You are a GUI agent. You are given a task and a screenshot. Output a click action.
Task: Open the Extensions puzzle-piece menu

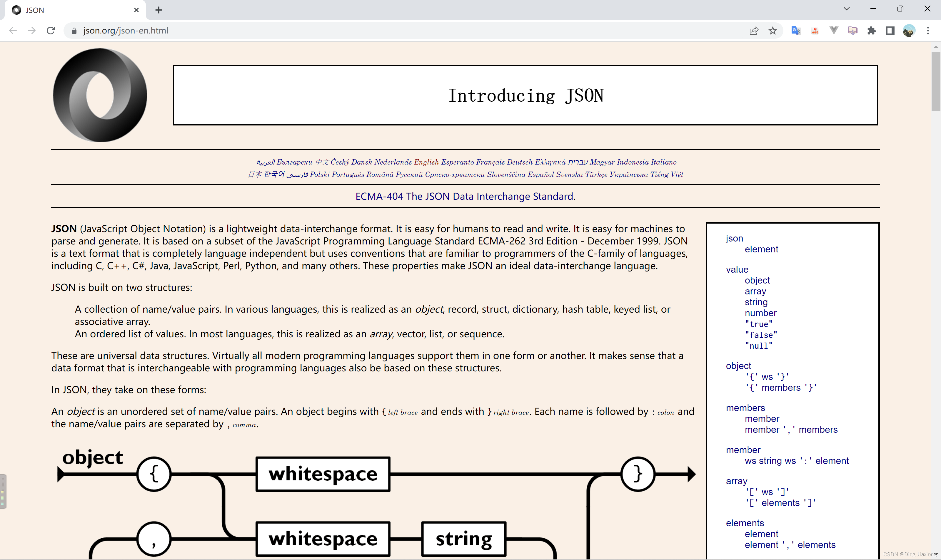(872, 31)
